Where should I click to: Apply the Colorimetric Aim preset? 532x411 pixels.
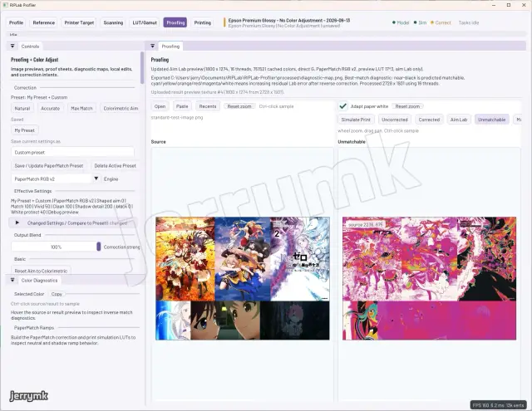(x=121, y=109)
